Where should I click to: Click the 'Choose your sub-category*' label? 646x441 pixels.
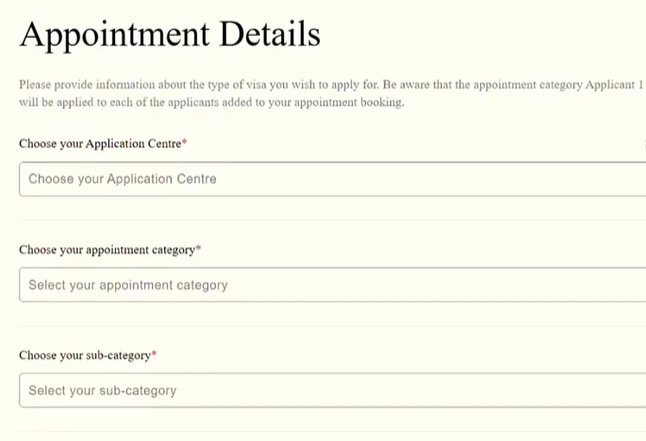click(86, 355)
